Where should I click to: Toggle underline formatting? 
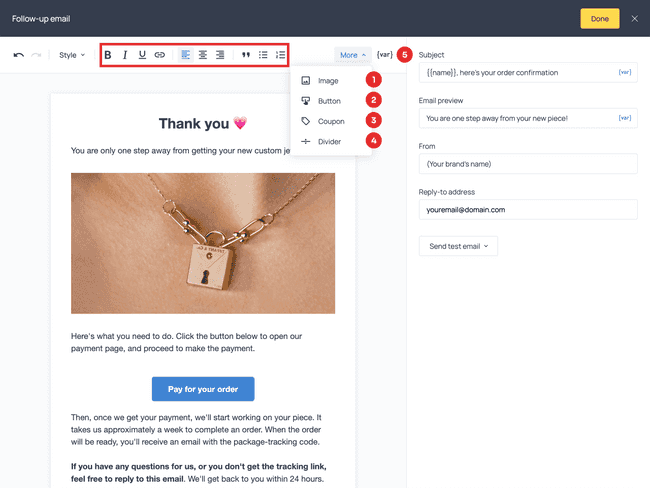point(142,55)
